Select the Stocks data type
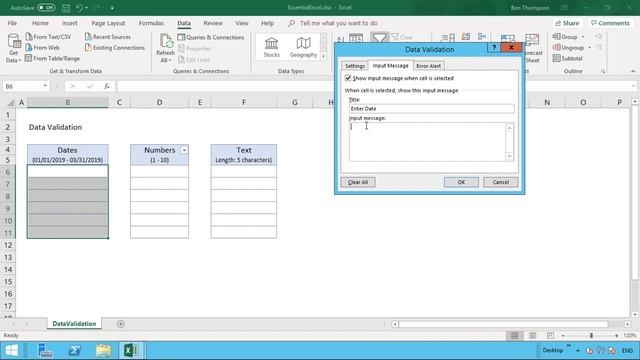The image size is (640, 360). click(271, 47)
